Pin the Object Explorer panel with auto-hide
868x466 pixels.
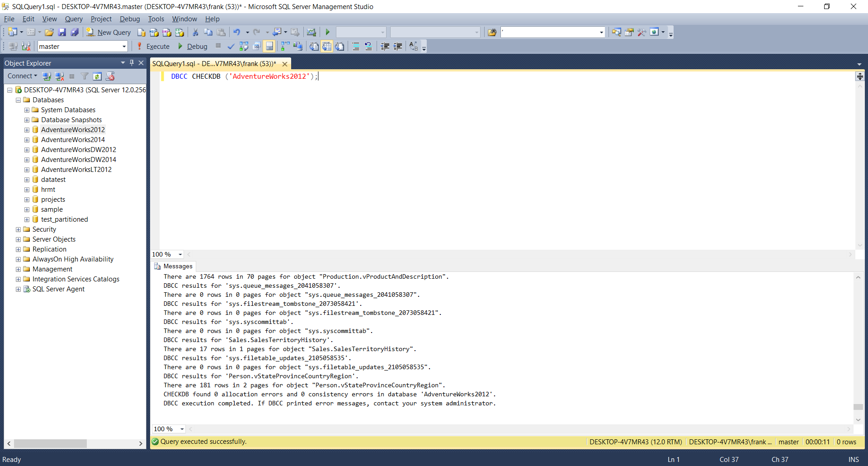[132, 63]
